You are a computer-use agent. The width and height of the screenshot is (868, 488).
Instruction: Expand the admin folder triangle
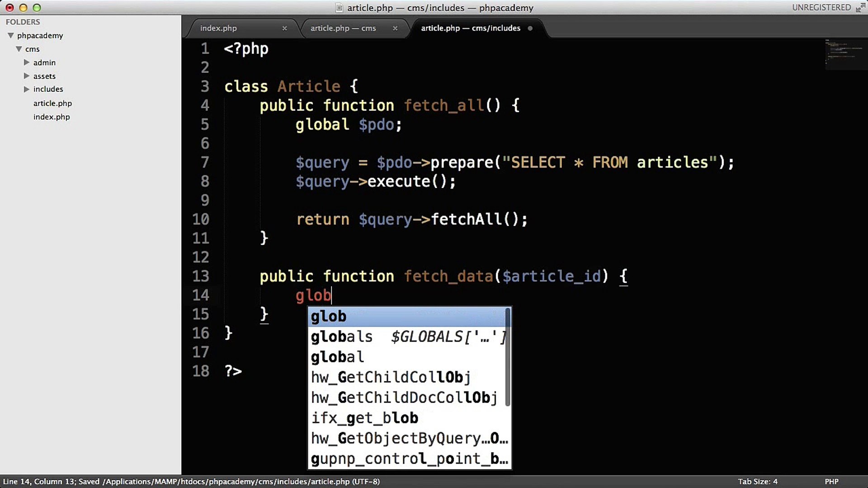click(x=27, y=62)
